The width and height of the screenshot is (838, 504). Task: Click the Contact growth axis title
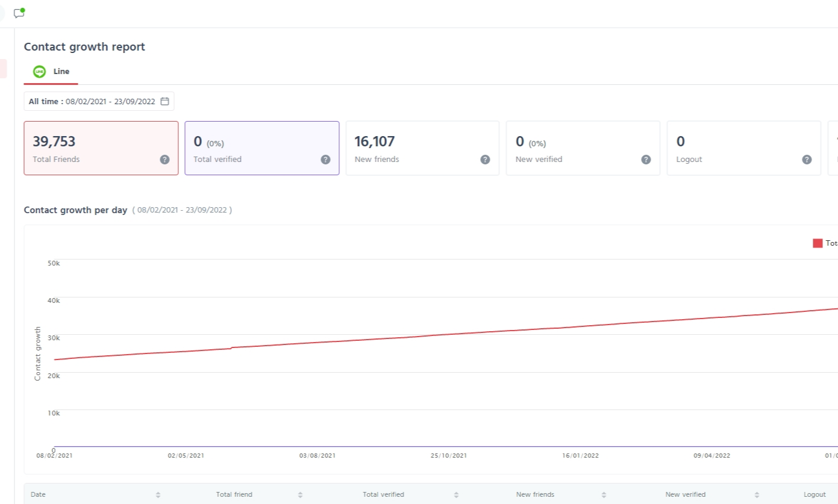click(38, 353)
